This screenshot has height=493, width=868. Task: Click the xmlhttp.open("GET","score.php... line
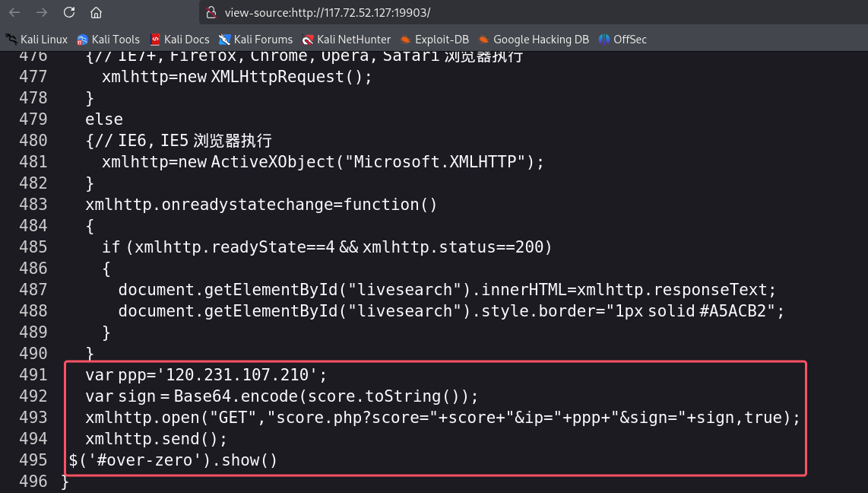pos(443,418)
